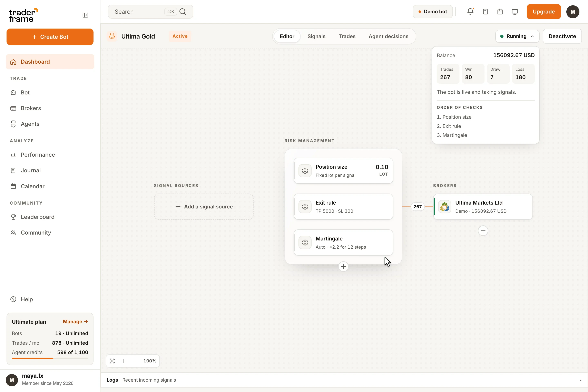
Task: Go to Agents in the sidebar
Action: tap(50, 124)
